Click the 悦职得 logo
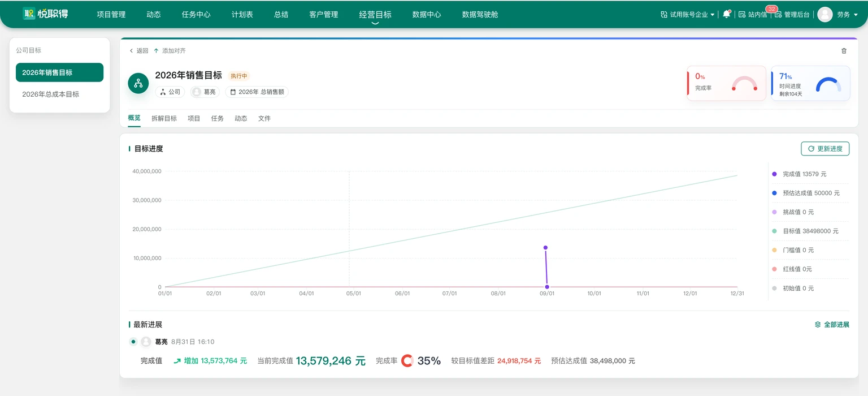Screen dimensions: 868x396 pyautogui.click(x=45, y=14)
